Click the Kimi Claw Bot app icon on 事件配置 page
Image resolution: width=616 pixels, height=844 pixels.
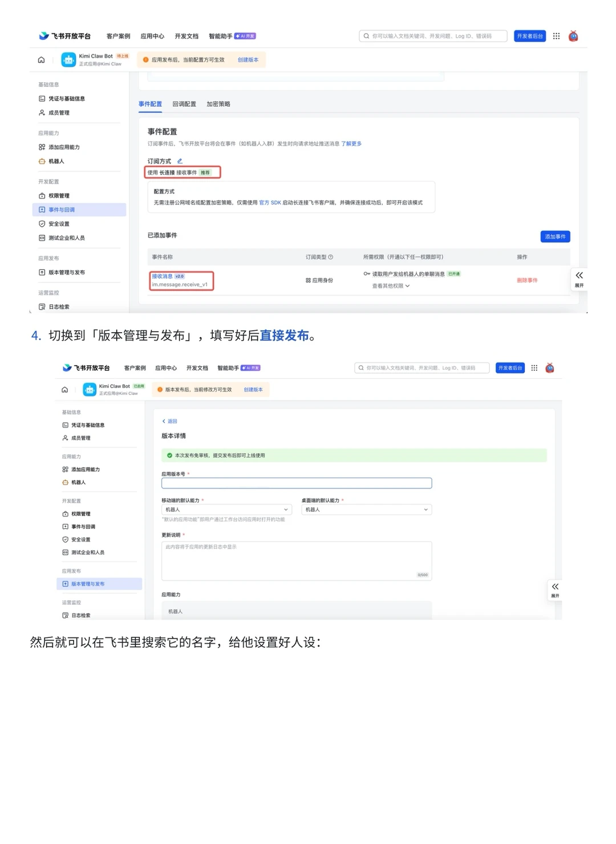(68, 60)
